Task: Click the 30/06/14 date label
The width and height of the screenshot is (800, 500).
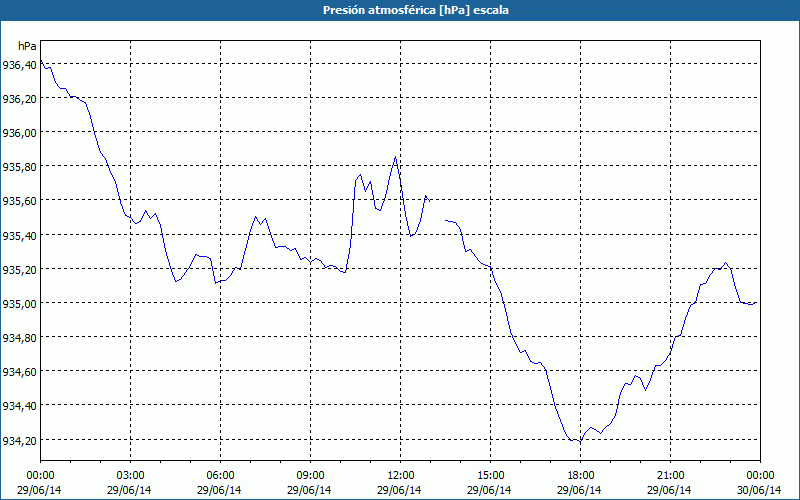Action: pos(759,490)
